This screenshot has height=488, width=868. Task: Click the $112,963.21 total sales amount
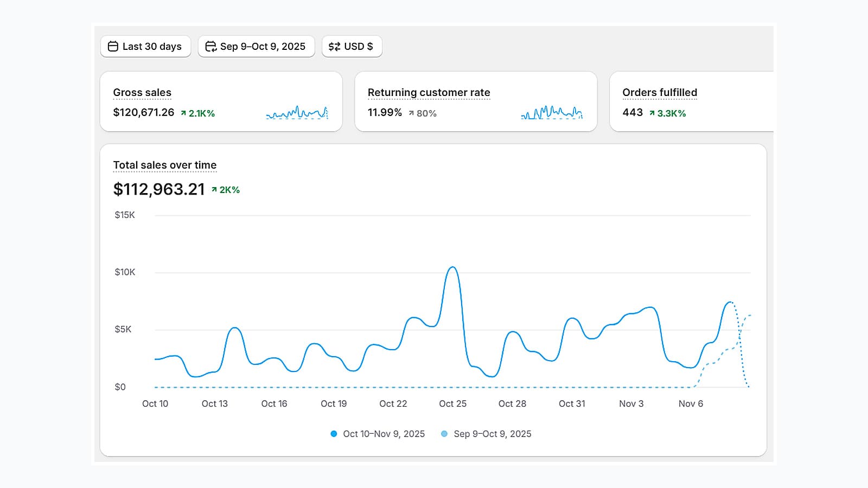pyautogui.click(x=159, y=189)
